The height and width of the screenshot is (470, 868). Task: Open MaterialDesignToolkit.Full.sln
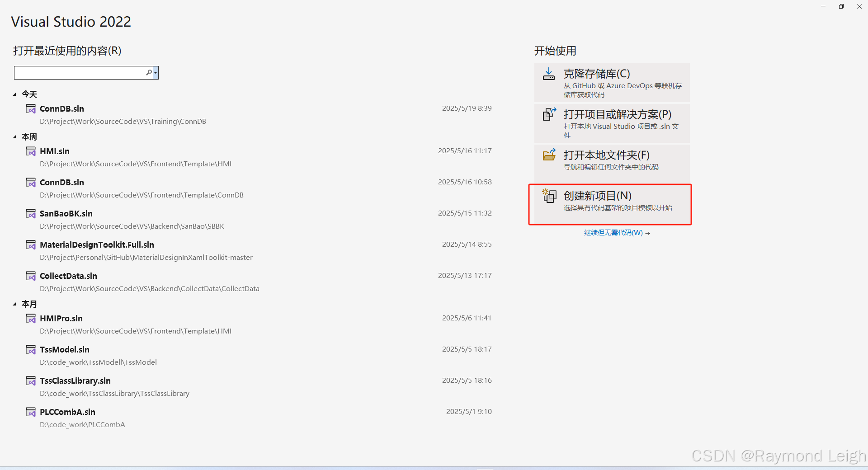pos(258,251)
